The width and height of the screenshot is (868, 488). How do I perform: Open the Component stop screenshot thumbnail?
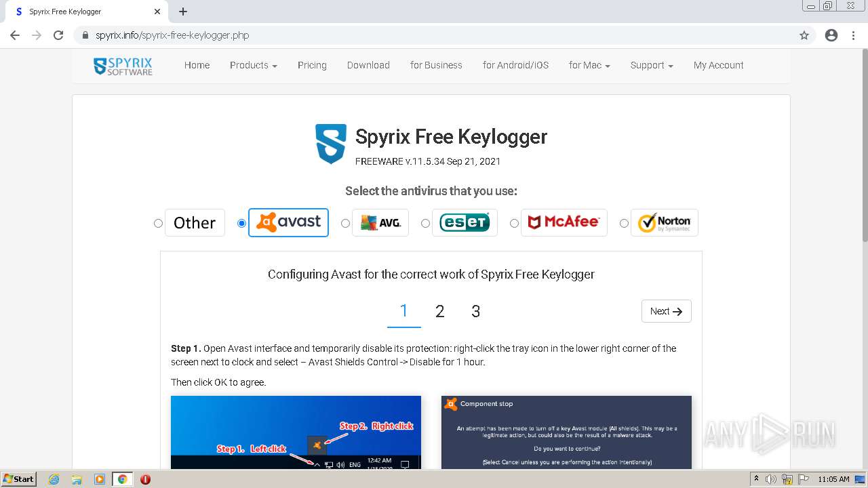tap(566, 432)
